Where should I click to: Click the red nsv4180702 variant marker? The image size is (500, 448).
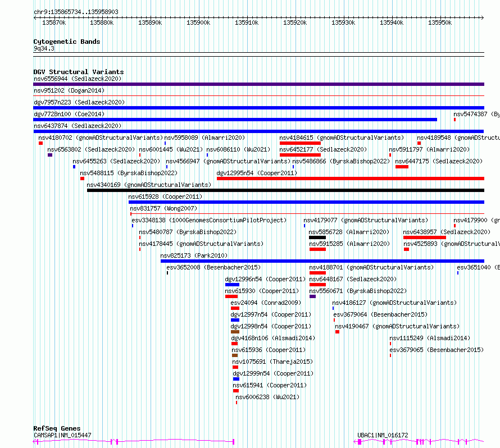(x=41, y=143)
